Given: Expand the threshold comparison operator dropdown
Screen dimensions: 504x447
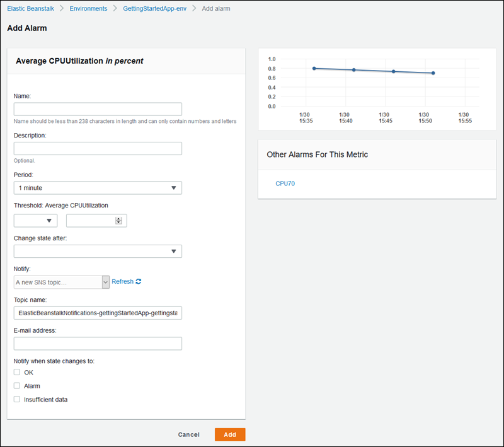Looking at the screenshot, I should (x=35, y=221).
